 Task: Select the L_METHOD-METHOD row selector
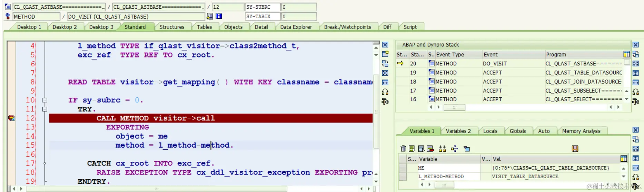tap(403, 177)
